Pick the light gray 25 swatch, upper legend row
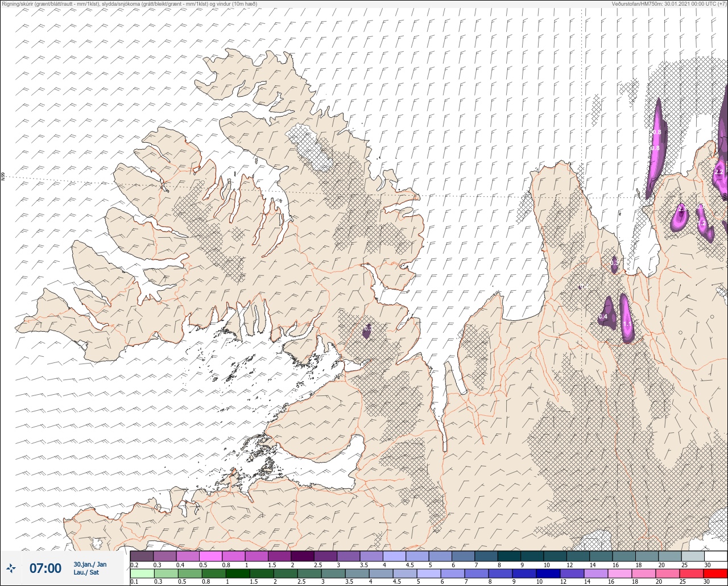This screenshot has height=586, width=728. click(x=693, y=556)
